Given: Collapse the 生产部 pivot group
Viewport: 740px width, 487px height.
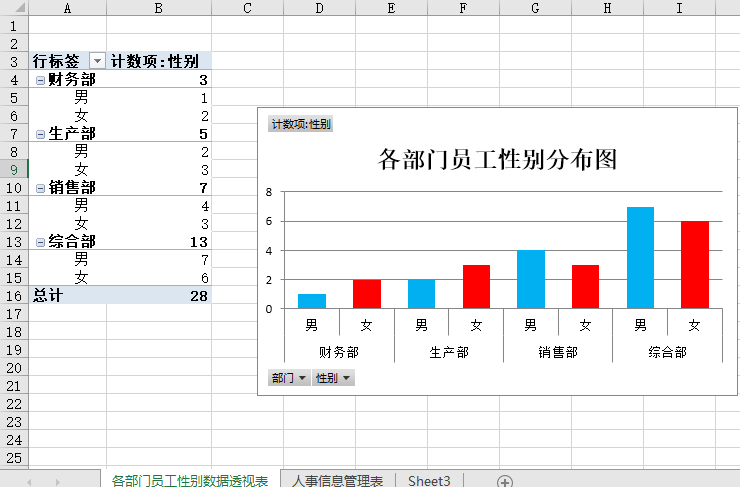Looking at the screenshot, I should click(40, 134).
